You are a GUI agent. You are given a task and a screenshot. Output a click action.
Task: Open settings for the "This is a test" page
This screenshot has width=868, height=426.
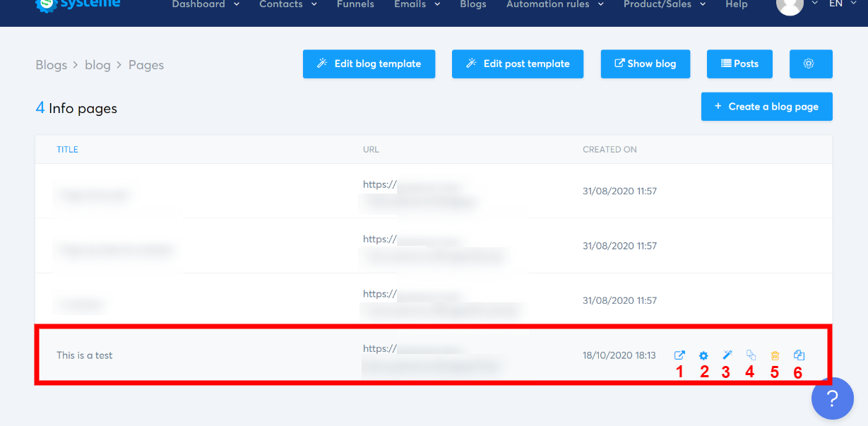pyautogui.click(x=703, y=355)
